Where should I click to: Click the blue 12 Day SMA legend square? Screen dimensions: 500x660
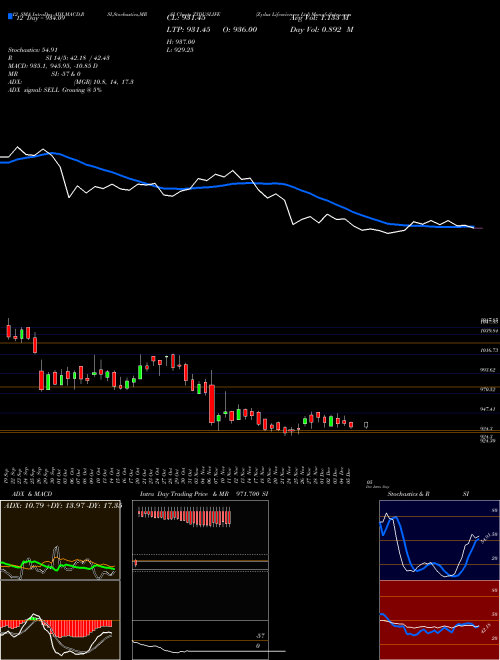tap(10, 17)
